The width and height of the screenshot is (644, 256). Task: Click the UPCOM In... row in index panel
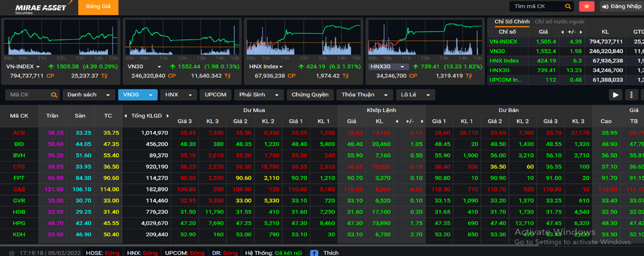[x=566, y=80]
